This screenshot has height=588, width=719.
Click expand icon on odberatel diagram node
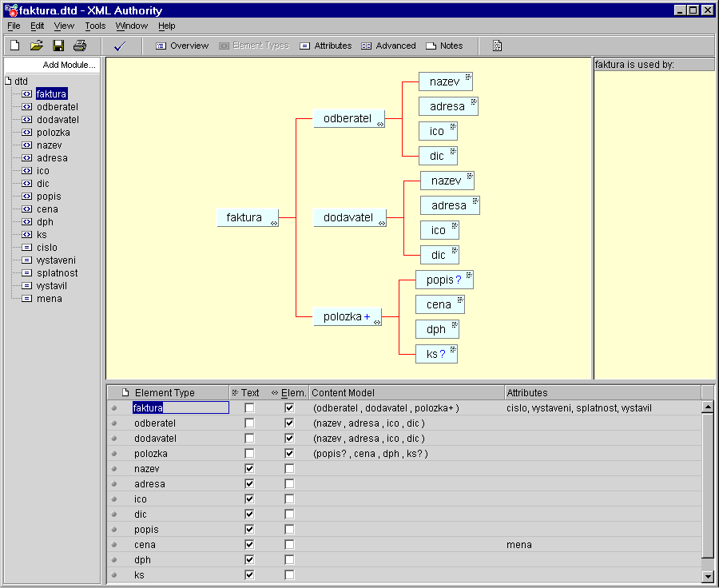tap(380, 124)
